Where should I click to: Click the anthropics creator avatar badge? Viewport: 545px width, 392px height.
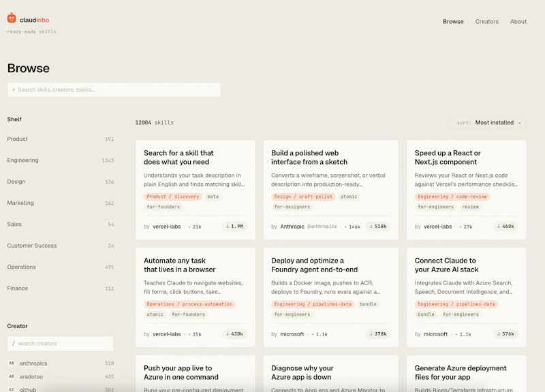[x=12, y=363]
